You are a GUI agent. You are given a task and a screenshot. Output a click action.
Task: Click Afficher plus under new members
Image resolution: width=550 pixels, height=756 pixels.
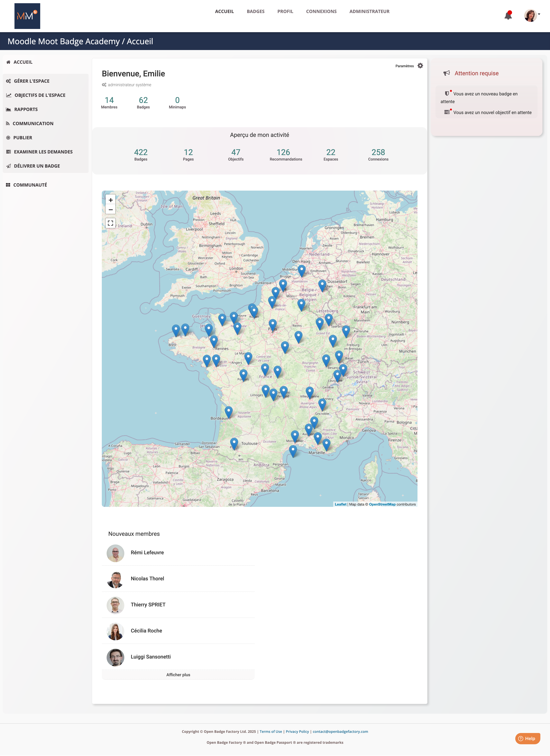[x=178, y=675]
